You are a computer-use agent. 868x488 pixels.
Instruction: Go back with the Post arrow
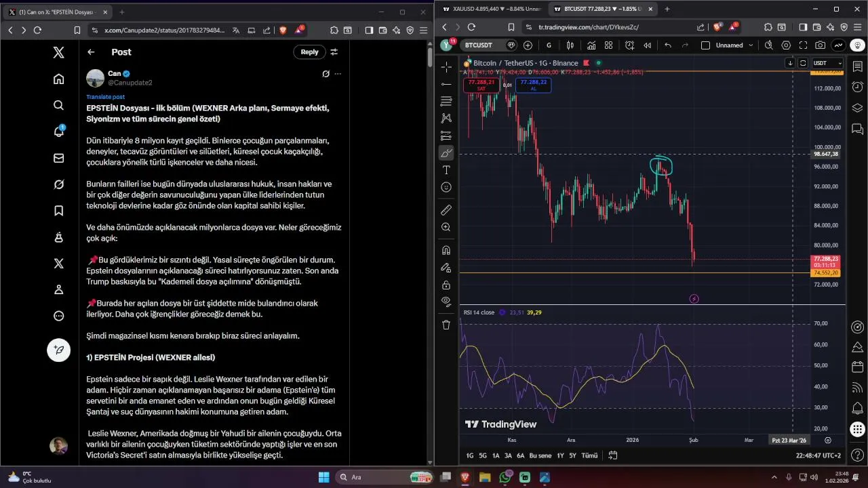click(x=91, y=52)
